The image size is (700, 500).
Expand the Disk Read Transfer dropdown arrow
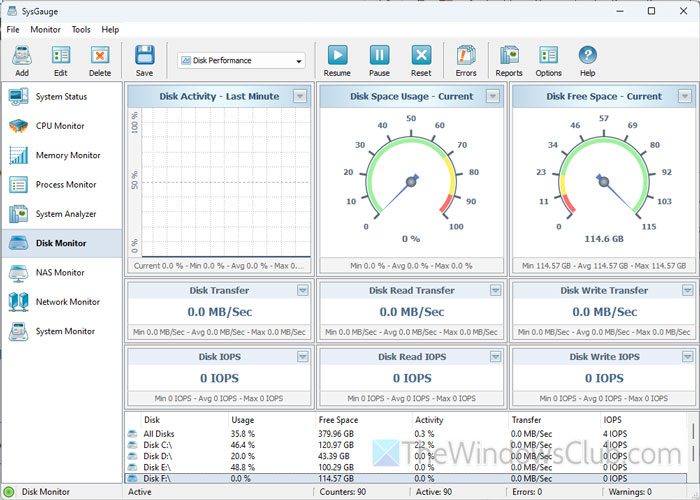496,291
